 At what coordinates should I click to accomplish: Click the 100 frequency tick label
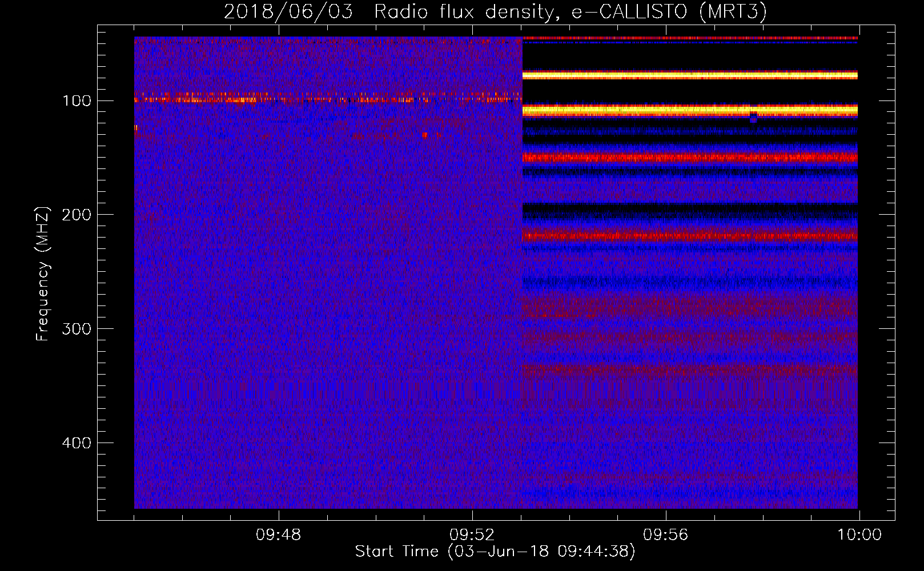click(77, 101)
